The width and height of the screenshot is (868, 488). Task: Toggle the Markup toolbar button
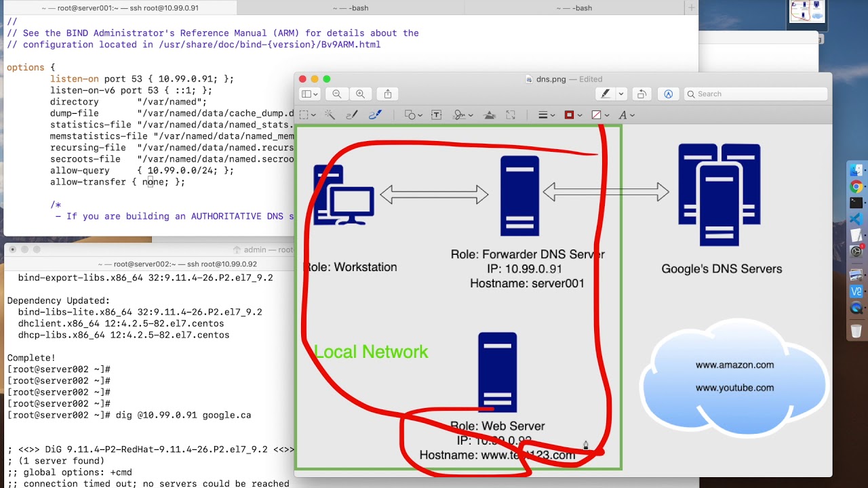pos(668,94)
